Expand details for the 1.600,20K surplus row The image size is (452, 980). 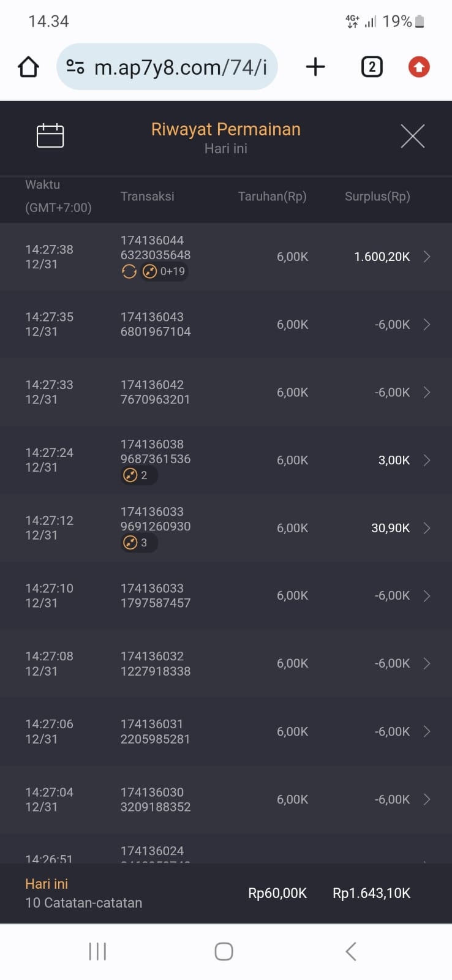click(427, 257)
